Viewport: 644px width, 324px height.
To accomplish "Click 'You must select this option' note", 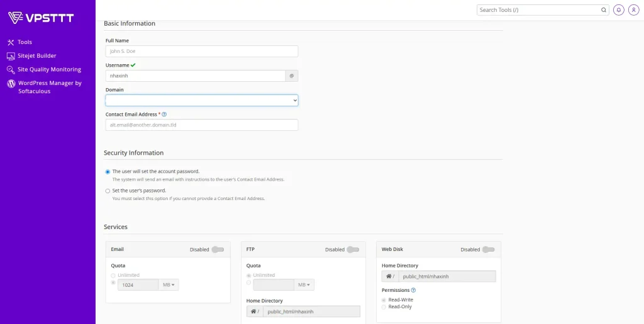I will [189, 199].
